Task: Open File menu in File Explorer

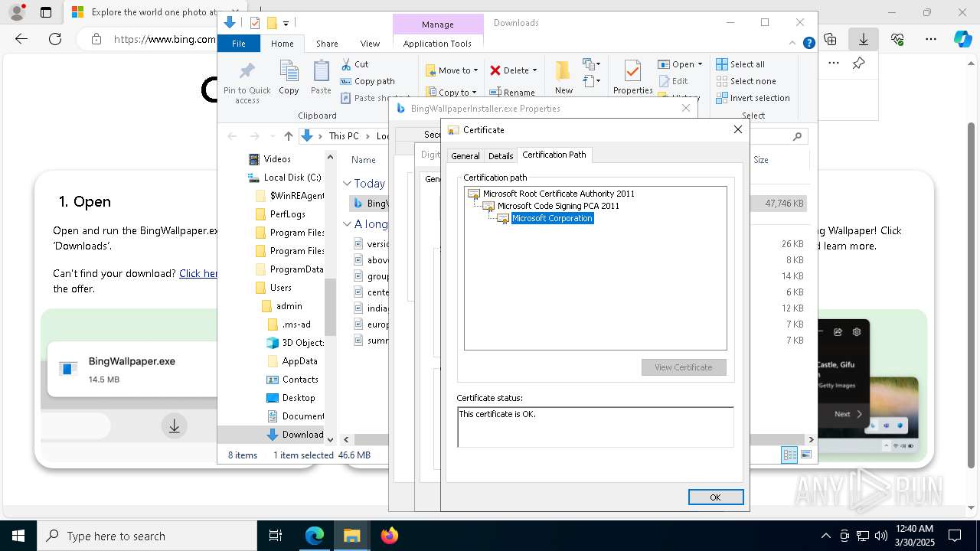Action: tap(239, 44)
